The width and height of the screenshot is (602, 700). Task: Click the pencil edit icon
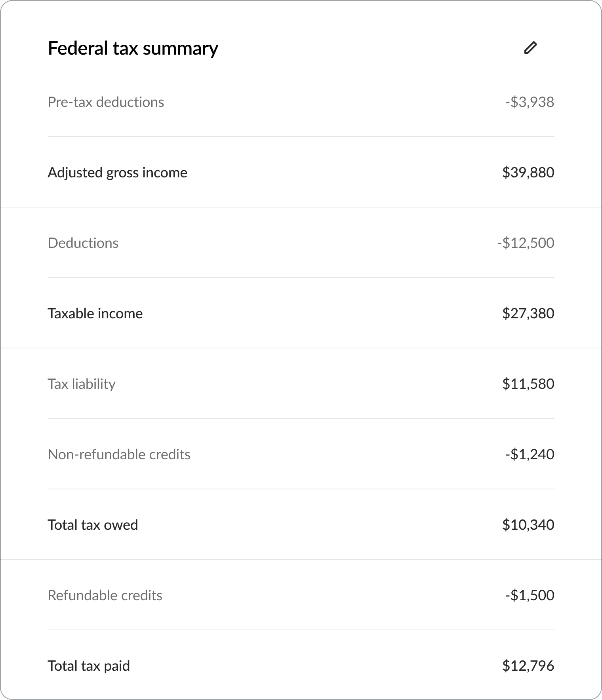coord(530,48)
